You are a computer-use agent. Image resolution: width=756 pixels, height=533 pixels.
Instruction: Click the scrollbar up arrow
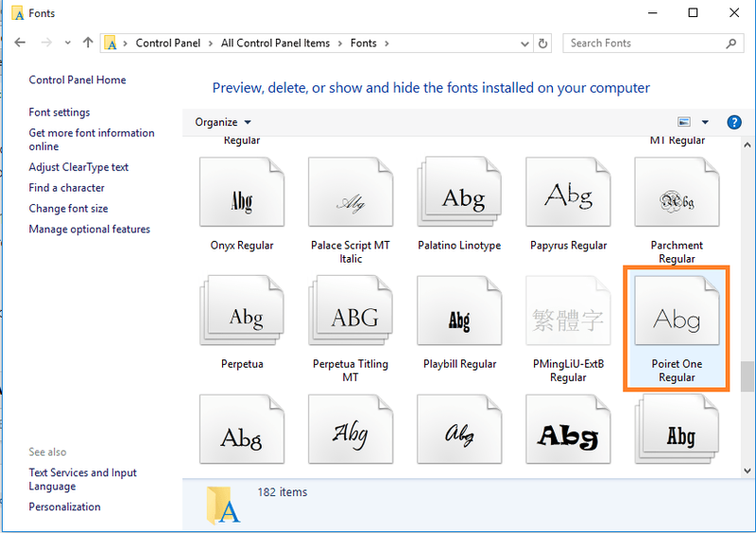747,145
